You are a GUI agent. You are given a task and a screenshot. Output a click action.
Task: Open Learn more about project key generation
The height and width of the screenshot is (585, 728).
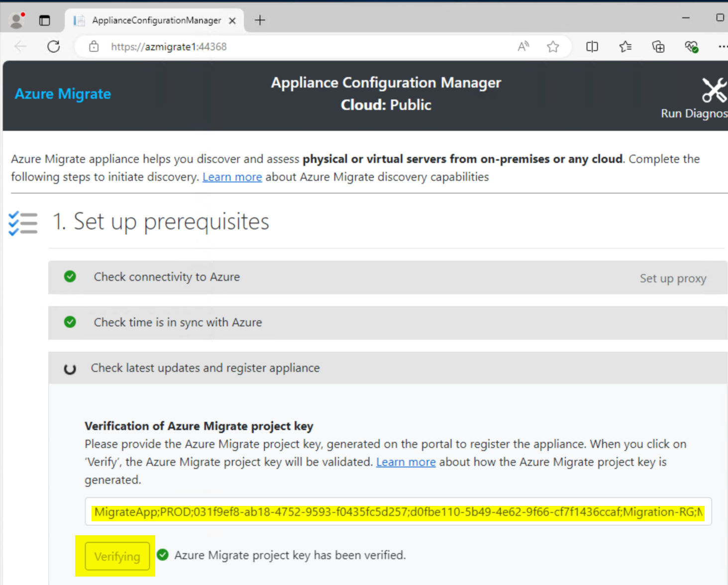click(406, 462)
